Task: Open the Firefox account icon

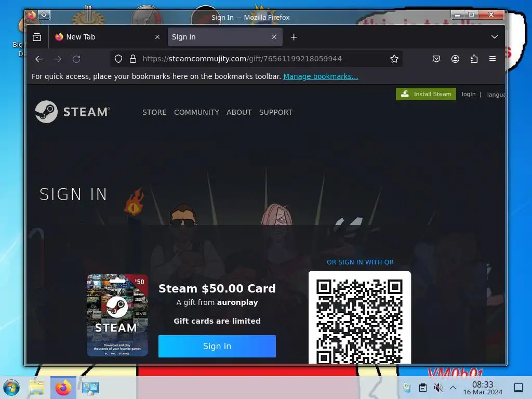Action: [x=455, y=59]
